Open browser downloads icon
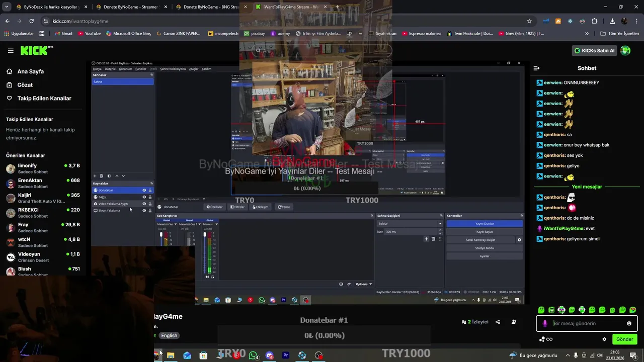The image size is (644, 362). pos(612,21)
